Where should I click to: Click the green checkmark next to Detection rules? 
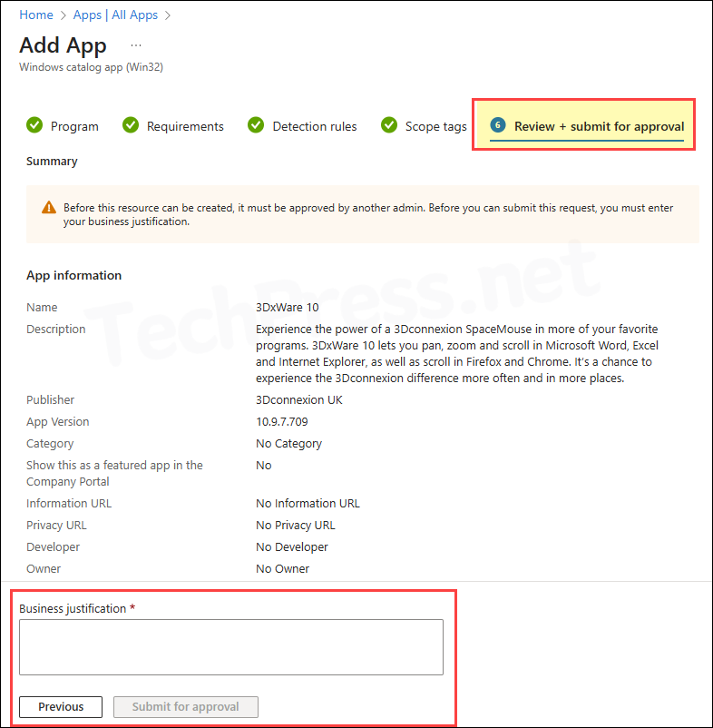256,125
